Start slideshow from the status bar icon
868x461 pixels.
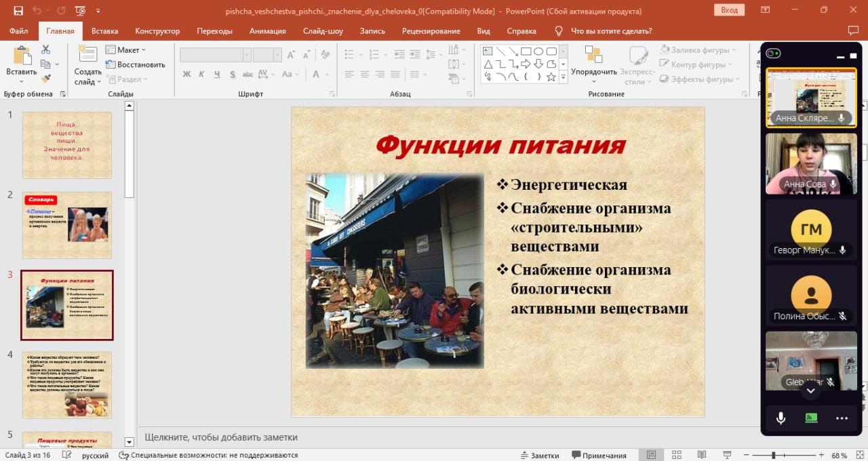[727, 455]
